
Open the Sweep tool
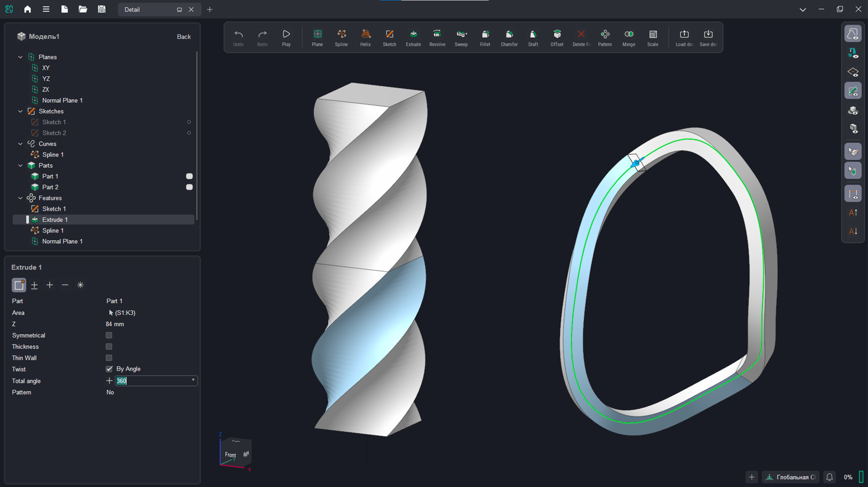tap(461, 37)
